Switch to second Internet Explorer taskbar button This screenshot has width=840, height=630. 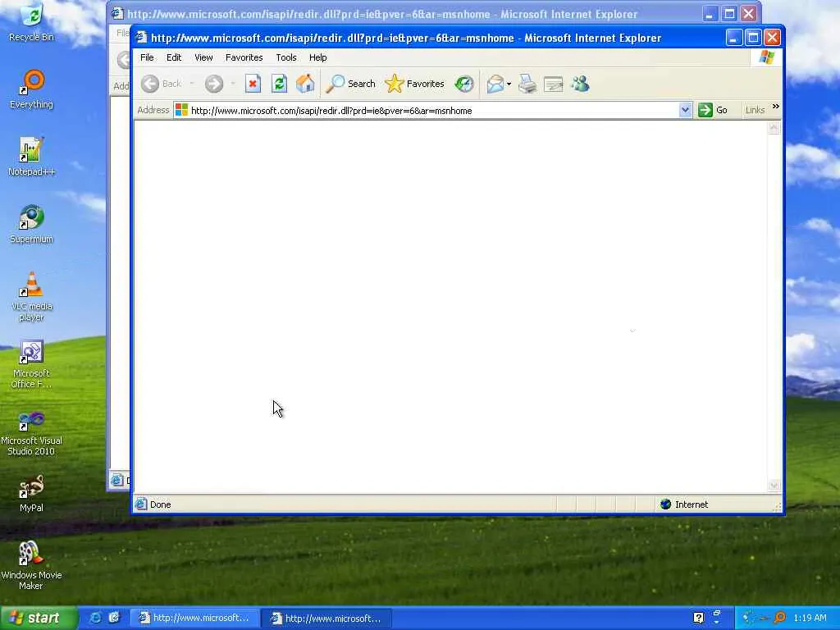[326, 619]
